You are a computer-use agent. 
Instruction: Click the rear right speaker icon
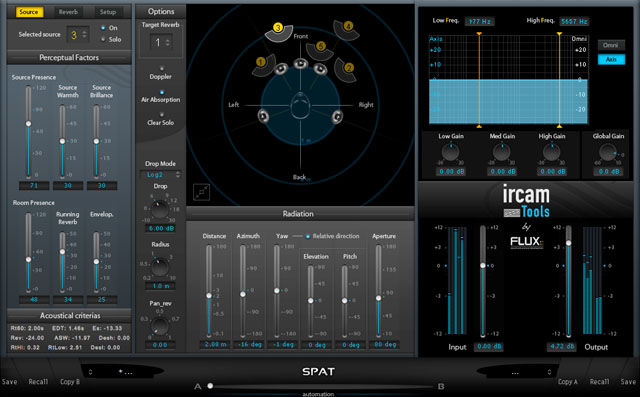click(x=337, y=117)
